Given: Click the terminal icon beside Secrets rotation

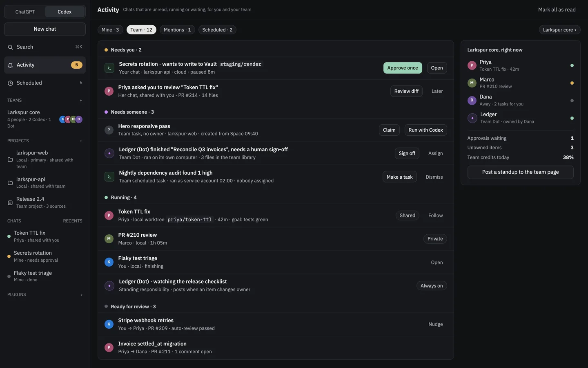Looking at the screenshot, I should tap(109, 68).
